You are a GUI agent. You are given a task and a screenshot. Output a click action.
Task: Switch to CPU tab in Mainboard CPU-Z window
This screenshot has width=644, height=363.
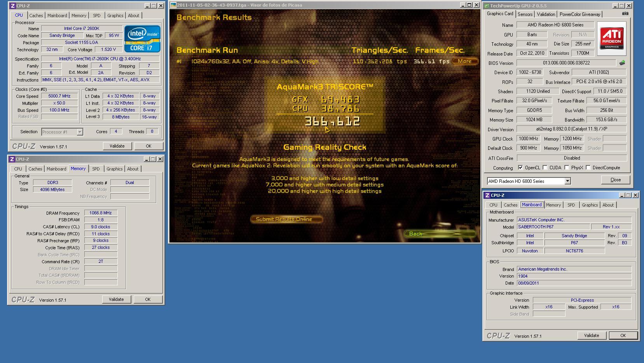pos(494,205)
